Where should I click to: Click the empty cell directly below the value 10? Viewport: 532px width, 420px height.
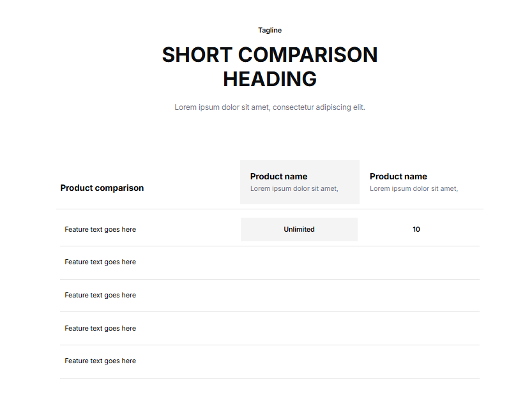416,262
